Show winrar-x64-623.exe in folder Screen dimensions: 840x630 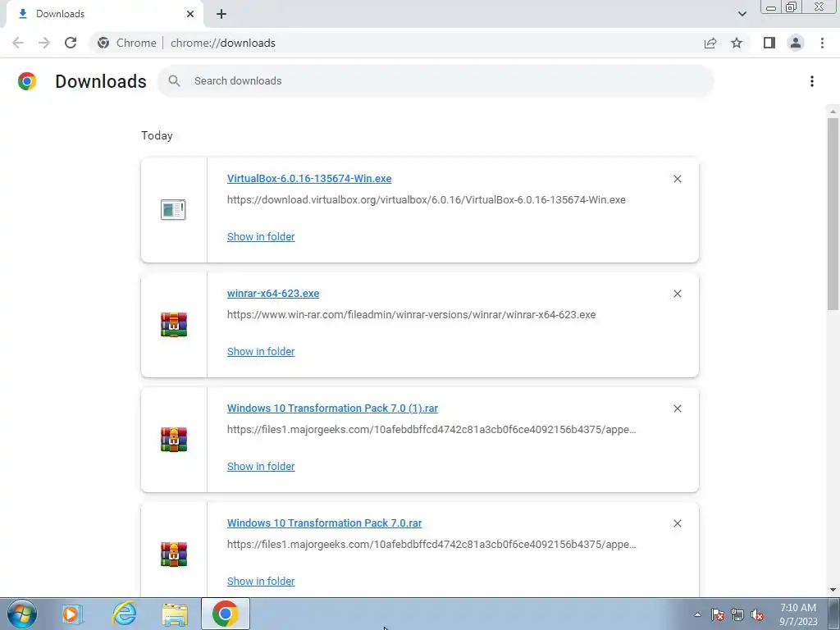point(261,351)
